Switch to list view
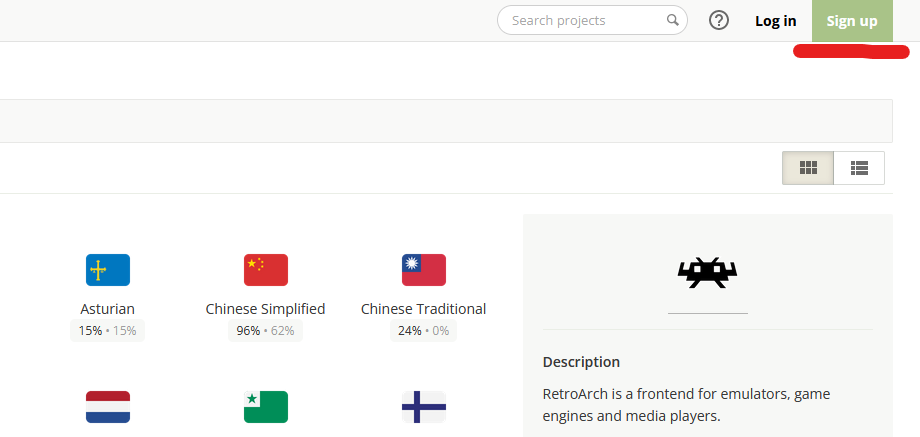Viewport: 920px width, 437px height. pos(859,168)
